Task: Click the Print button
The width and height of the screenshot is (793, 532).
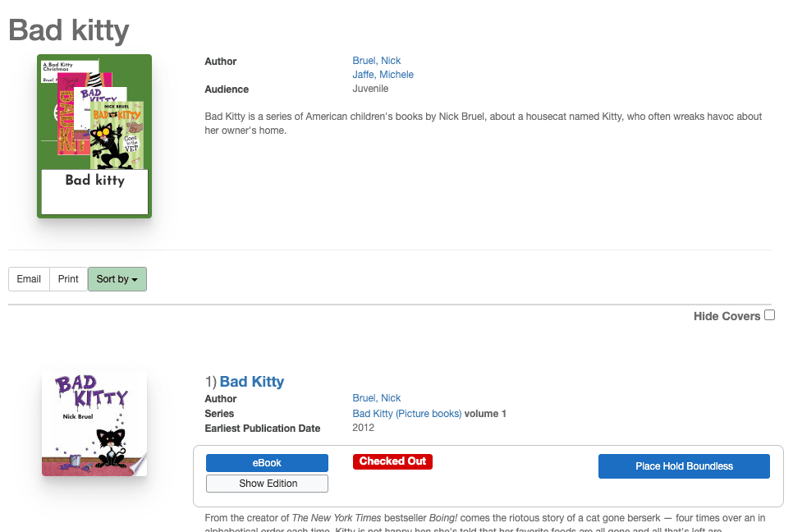Action: point(68,279)
